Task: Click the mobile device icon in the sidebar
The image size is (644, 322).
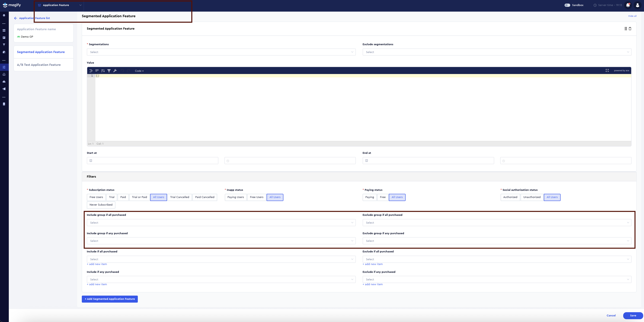Action: [x=4, y=104]
